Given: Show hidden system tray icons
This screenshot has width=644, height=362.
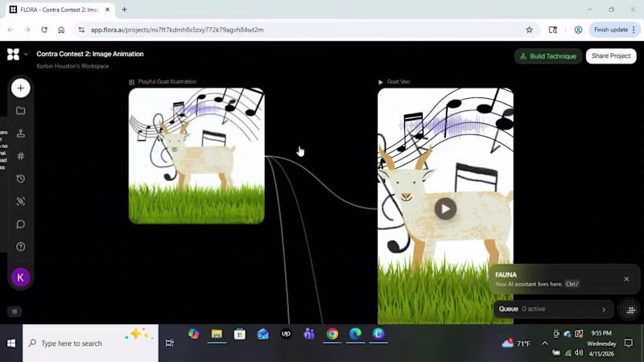Looking at the screenshot, I should pos(545,343).
